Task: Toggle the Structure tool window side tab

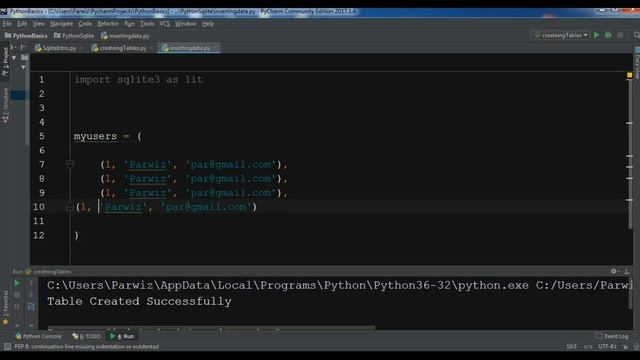Action: [5, 105]
